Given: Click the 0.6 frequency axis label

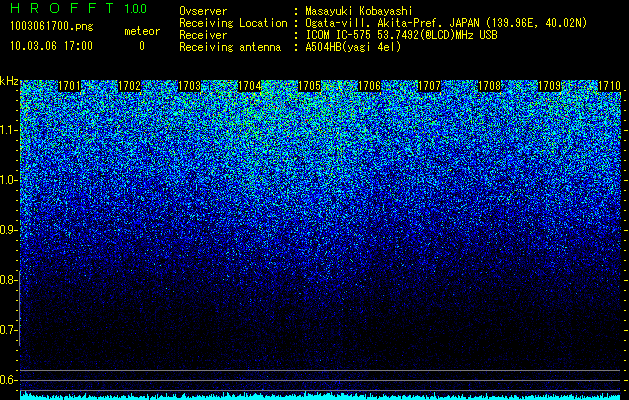Looking at the screenshot, I should coord(8,380).
